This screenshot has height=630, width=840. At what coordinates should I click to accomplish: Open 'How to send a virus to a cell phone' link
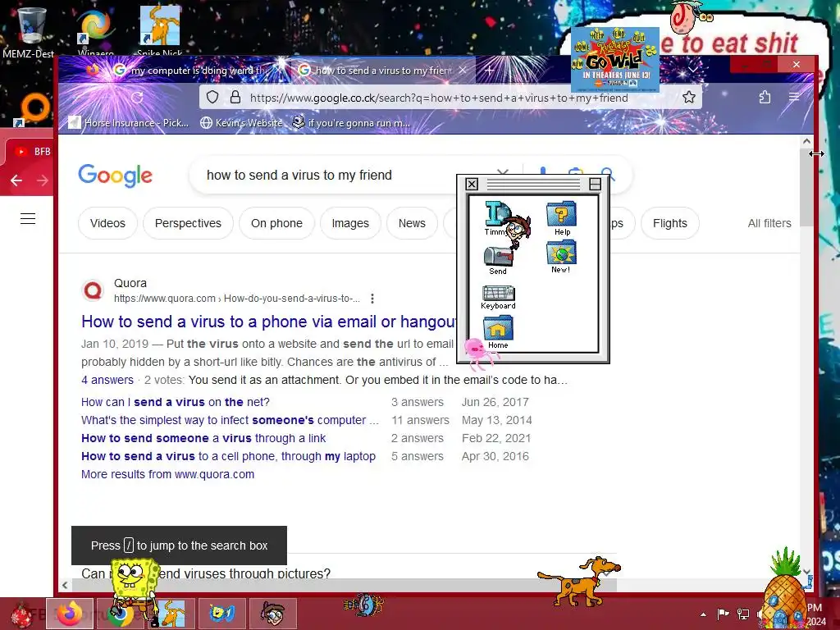228,456
